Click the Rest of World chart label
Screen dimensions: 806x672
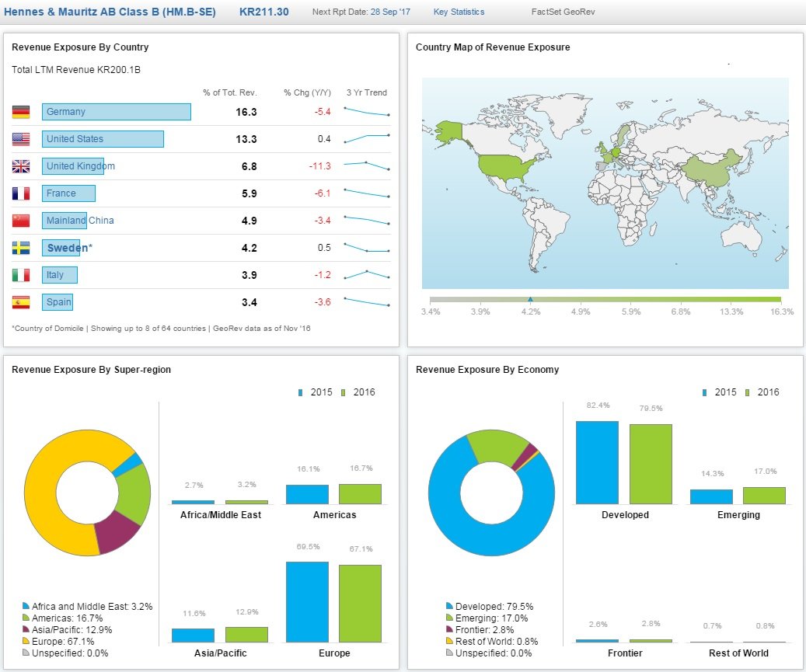coord(738,653)
